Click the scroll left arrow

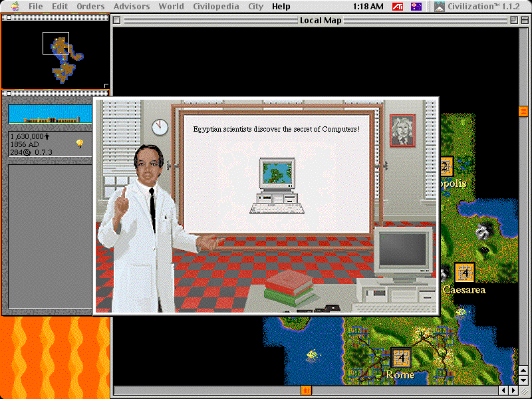pyautogui.click(x=505, y=390)
